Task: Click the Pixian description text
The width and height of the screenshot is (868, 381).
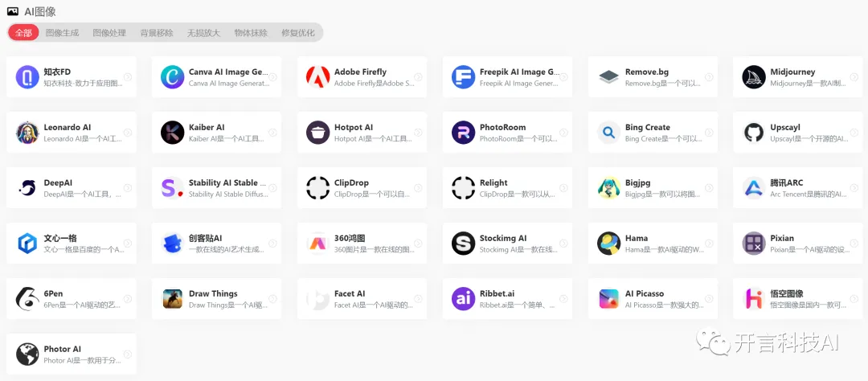Action: [x=809, y=250]
